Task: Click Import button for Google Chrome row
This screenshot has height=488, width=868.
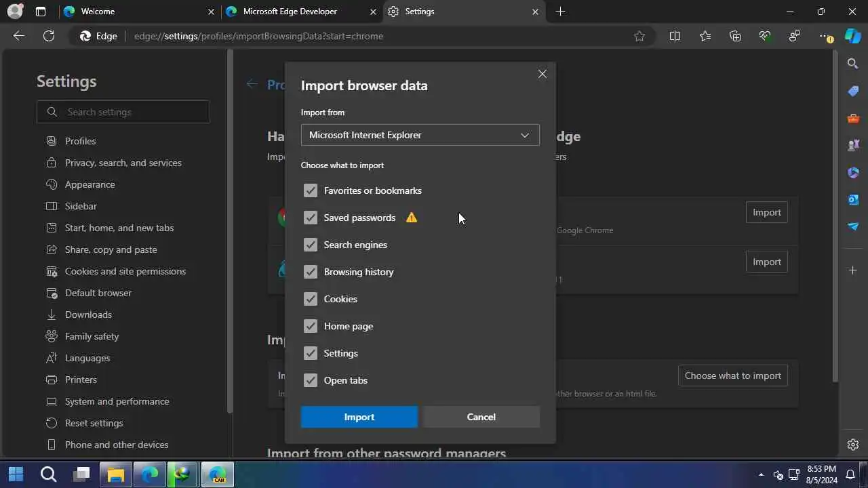Action: [767, 212]
